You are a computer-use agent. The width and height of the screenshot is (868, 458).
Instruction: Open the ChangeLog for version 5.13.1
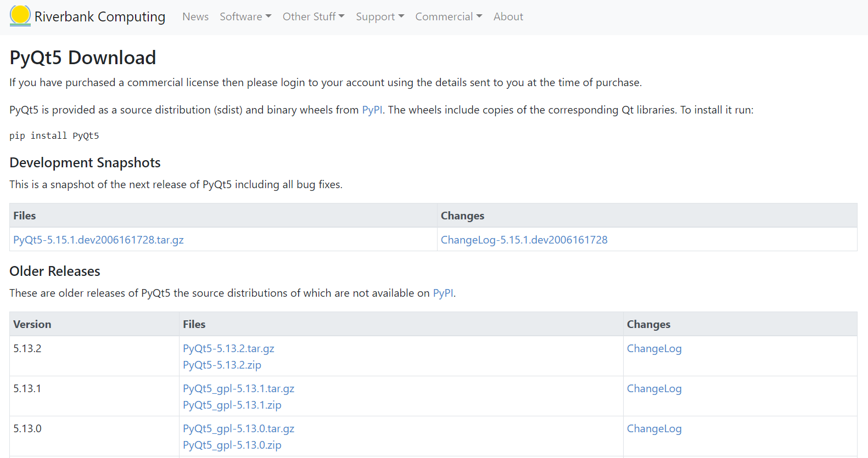point(654,388)
